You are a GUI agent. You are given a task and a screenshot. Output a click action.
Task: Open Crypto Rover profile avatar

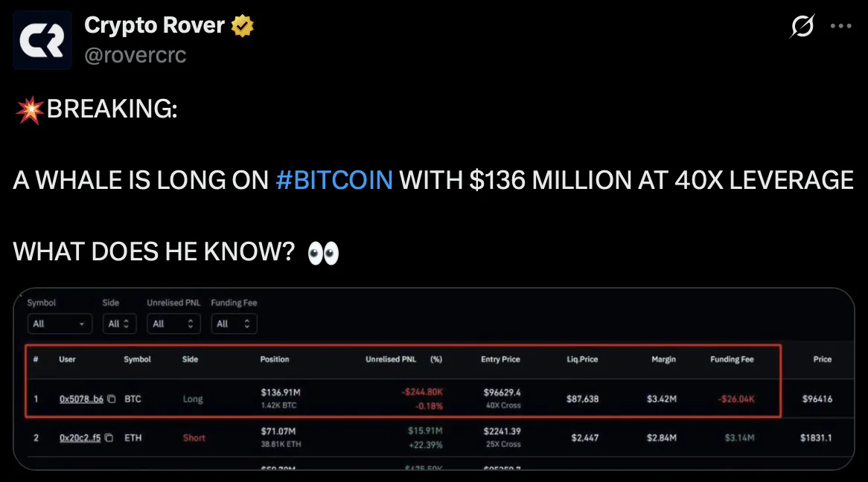coord(42,40)
